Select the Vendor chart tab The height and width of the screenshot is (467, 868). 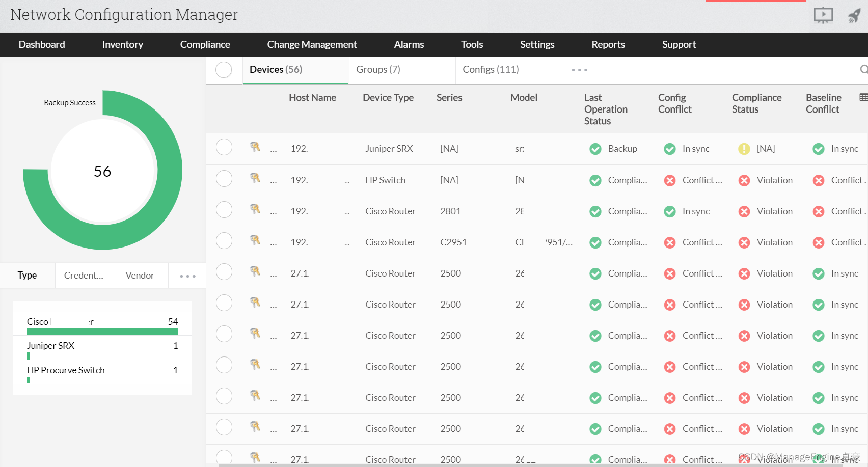[140, 276]
